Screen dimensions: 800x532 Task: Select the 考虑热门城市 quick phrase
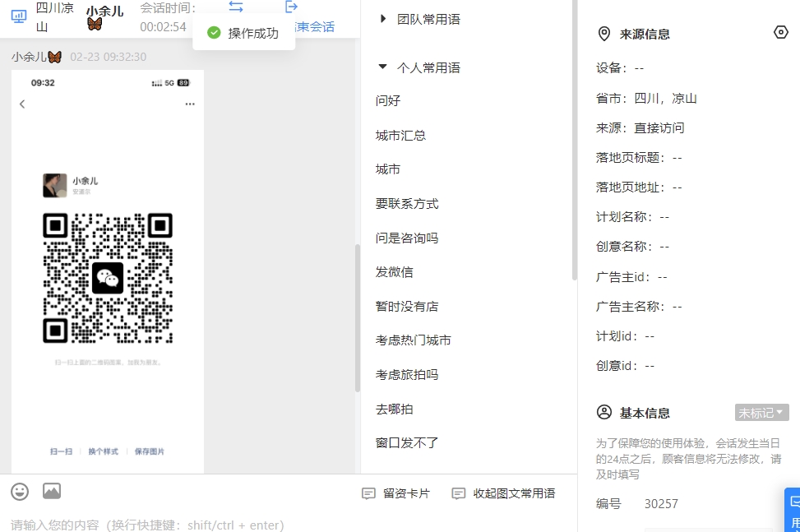(x=414, y=340)
